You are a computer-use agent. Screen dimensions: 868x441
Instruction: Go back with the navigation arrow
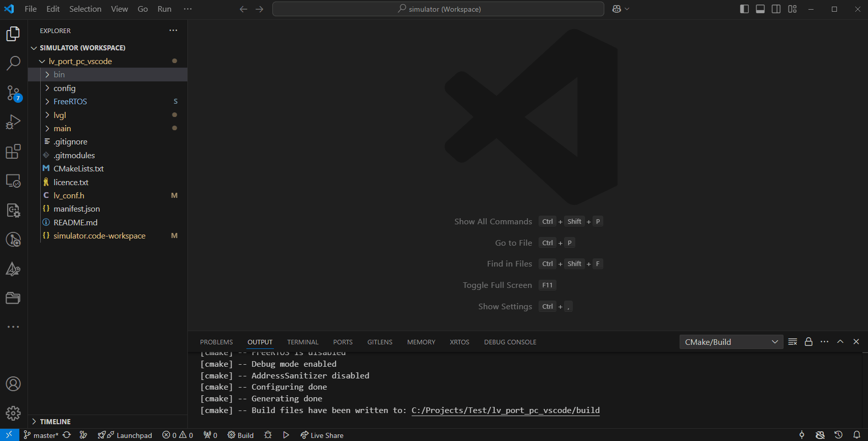(x=243, y=9)
